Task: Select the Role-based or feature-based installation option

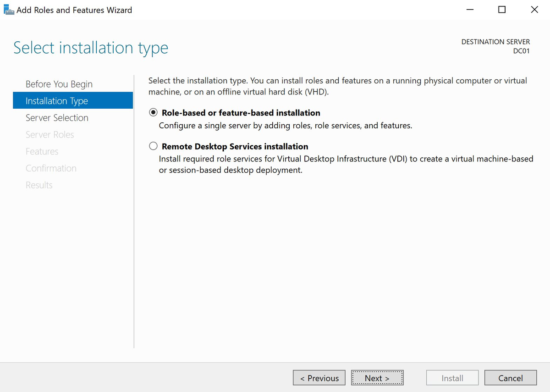Action: point(153,112)
